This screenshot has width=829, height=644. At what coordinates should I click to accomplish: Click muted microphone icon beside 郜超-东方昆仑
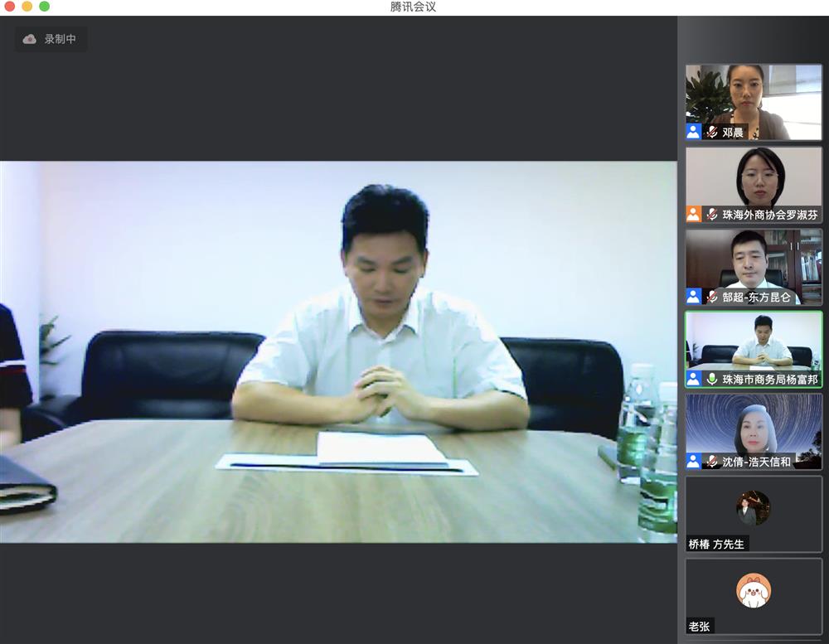tap(711, 296)
